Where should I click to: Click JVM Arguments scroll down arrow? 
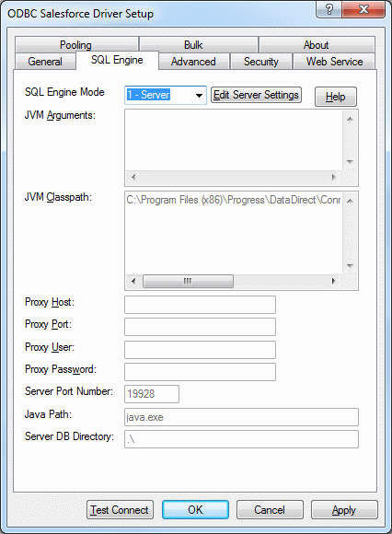click(x=350, y=162)
